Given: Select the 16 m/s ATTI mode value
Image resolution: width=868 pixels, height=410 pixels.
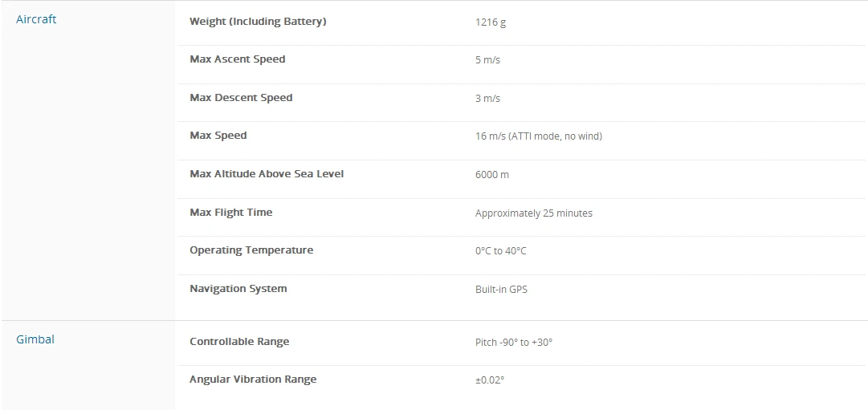Looking at the screenshot, I should pyautogui.click(x=538, y=136).
